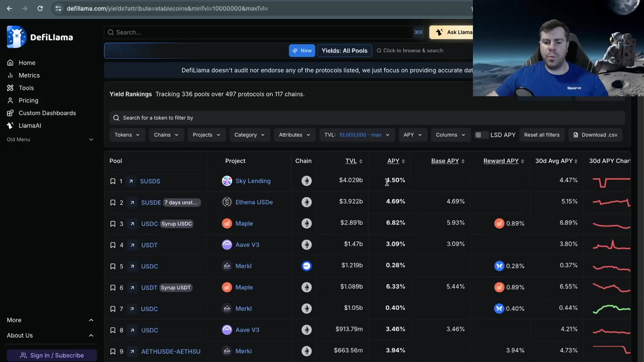Open the SUSDE pool link

[x=151, y=203]
